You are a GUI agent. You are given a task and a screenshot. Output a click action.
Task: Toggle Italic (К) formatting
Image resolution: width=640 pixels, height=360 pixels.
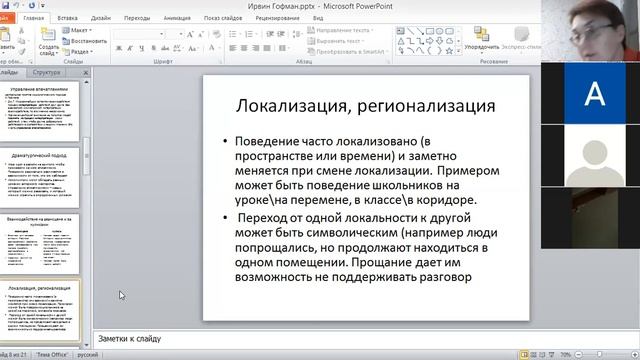[130, 48]
